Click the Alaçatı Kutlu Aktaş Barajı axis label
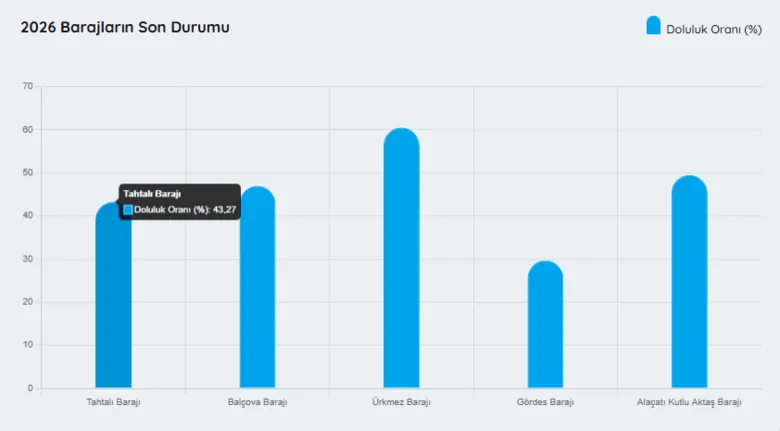 click(x=689, y=402)
